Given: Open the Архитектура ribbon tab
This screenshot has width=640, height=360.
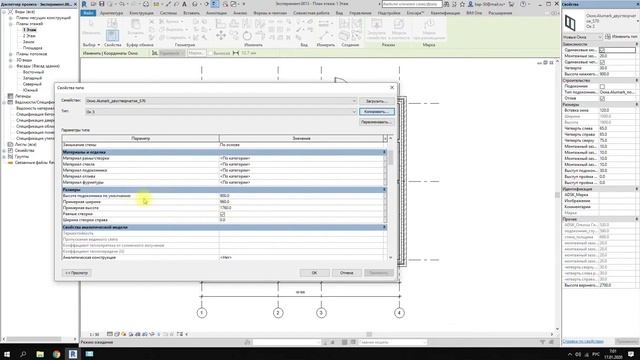Looking at the screenshot, I should coord(111,13).
